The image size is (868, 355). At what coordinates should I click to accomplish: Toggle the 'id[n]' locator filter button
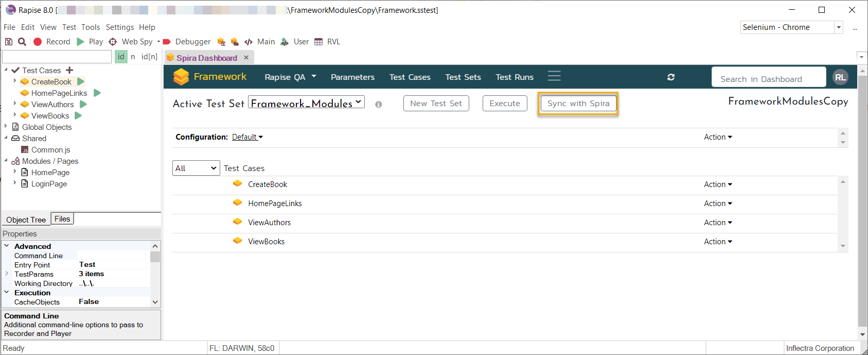[149, 57]
